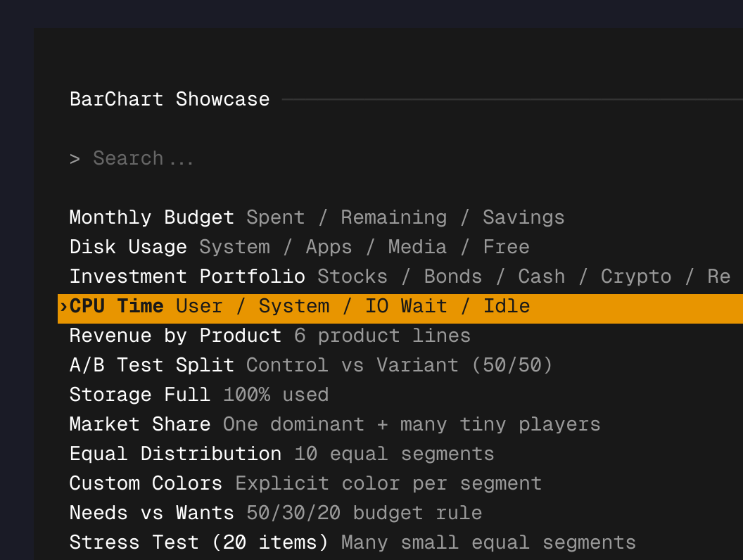Open Revenue by Product chart

click(x=175, y=336)
